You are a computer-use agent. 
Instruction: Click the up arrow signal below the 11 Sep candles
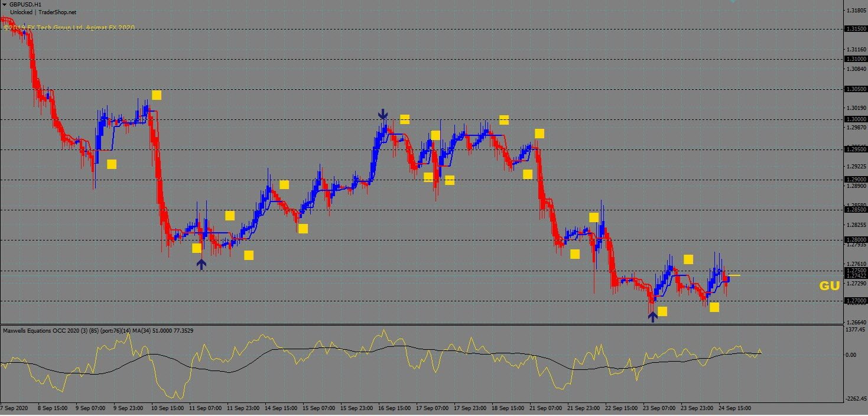201,264
